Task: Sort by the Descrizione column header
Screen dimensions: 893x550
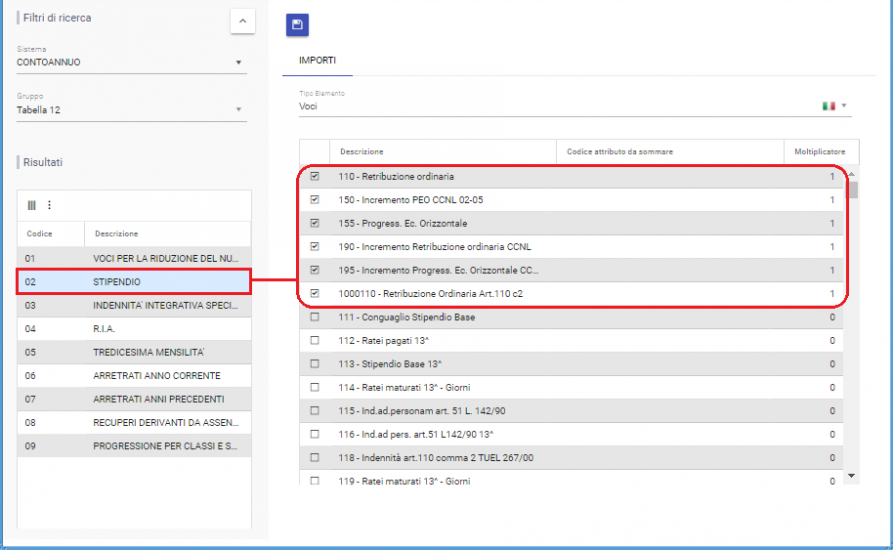Action: coord(361,152)
